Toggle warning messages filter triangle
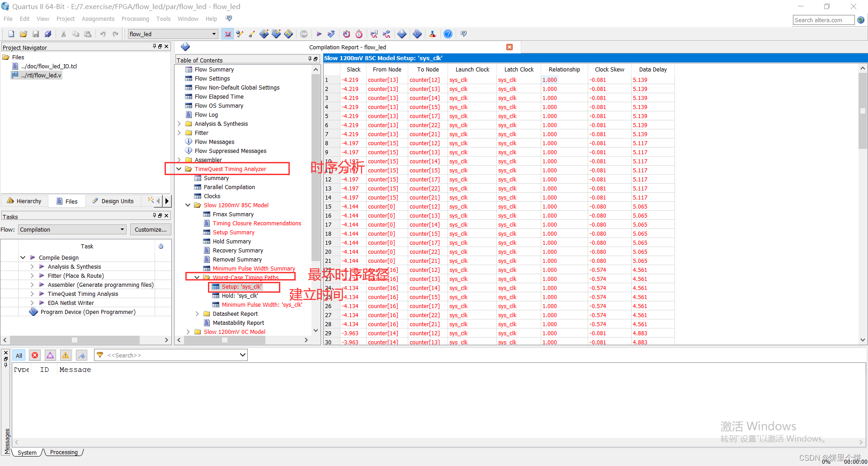Screen dimensions: 868x466 [66, 355]
